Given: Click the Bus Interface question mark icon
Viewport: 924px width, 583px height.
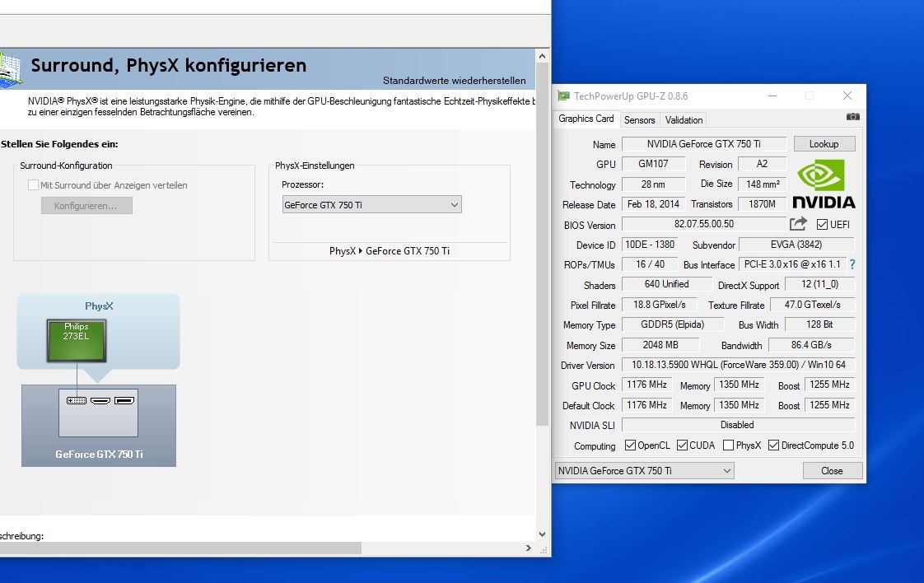Looking at the screenshot, I should (x=852, y=264).
